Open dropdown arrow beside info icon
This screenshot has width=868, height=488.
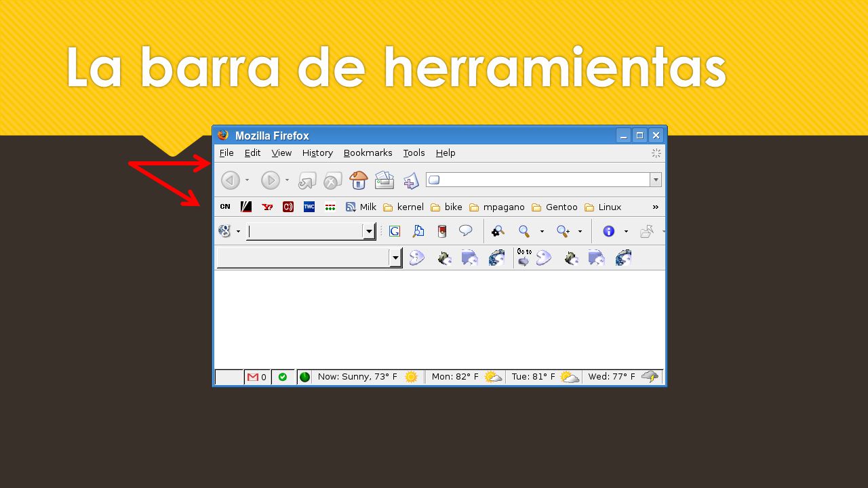pyautogui.click(x=626, y=232)
